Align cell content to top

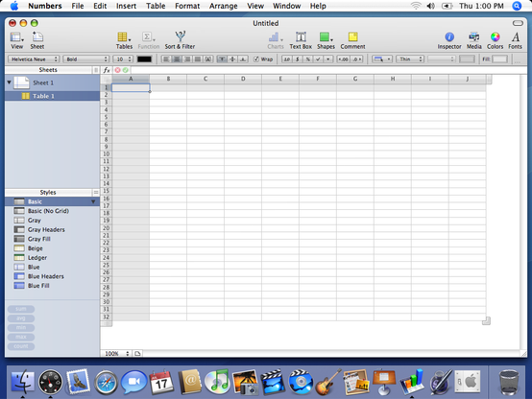click(222, 59)
